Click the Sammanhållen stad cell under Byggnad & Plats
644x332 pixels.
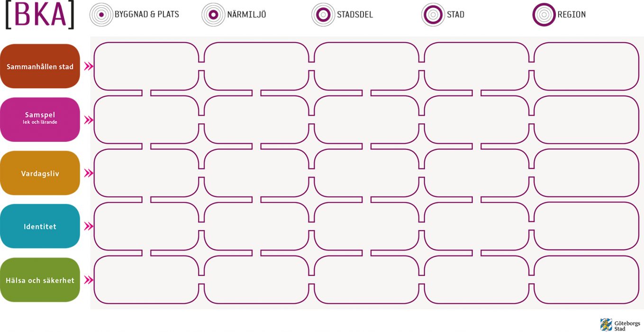tap(146, 66)
